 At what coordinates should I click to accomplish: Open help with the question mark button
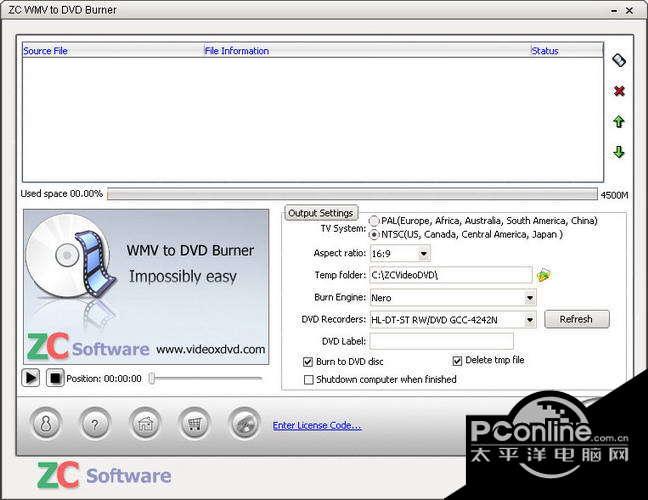tap(95, 424)
